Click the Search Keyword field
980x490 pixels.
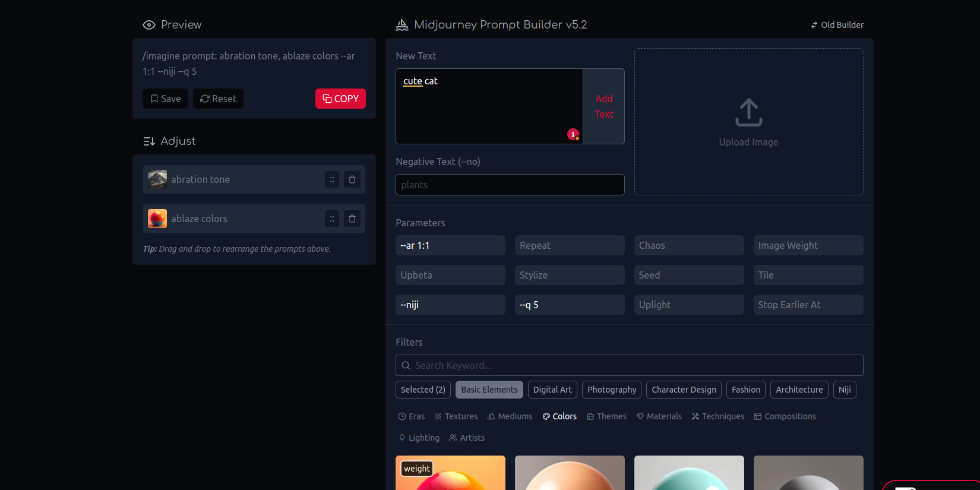pyautogui.click(x=630, y=365)
